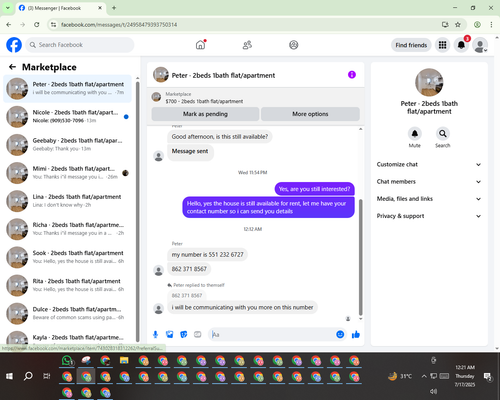This screenshot has height=400, width=500.
Task: Focus the message text input field
Action: [x=273, y=334]
